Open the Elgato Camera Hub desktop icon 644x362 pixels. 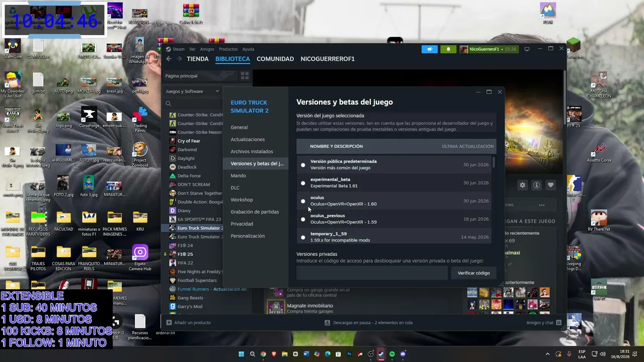pos(140,257)
